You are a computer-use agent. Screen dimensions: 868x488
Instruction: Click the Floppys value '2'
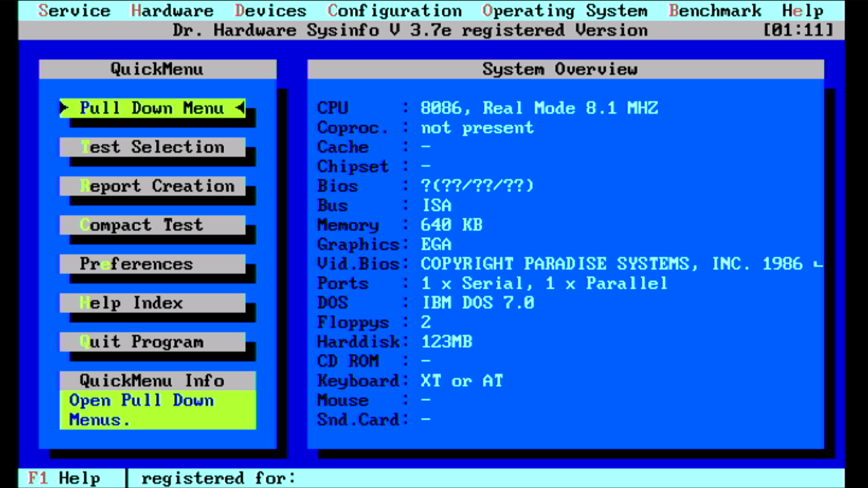(426, 322)
